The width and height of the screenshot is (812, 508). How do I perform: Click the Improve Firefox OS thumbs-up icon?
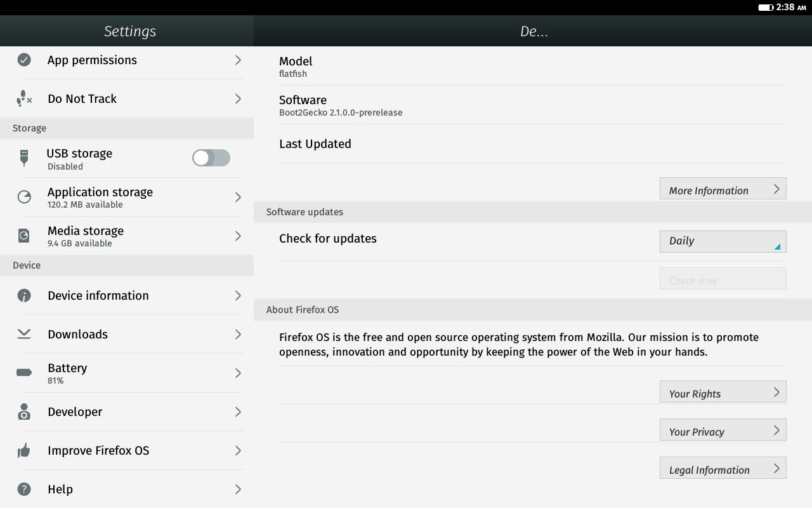click(x=24, y=450)
